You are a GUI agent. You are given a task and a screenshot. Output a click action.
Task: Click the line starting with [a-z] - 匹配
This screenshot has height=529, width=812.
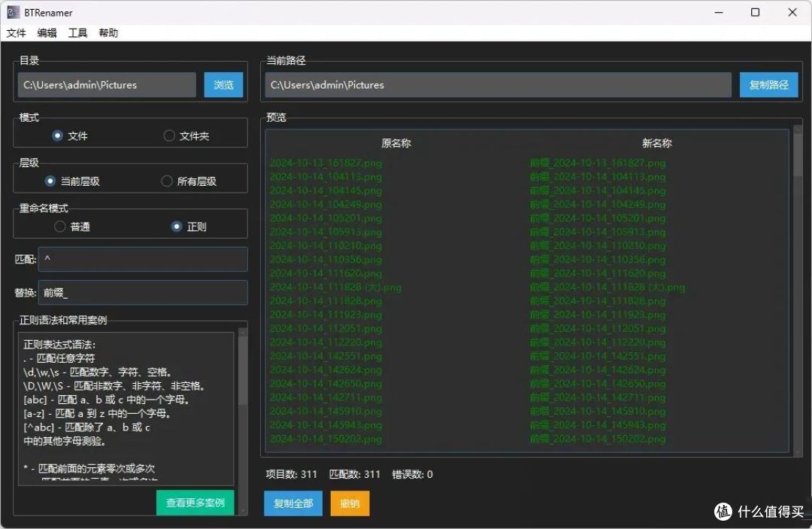click(97, 413)
